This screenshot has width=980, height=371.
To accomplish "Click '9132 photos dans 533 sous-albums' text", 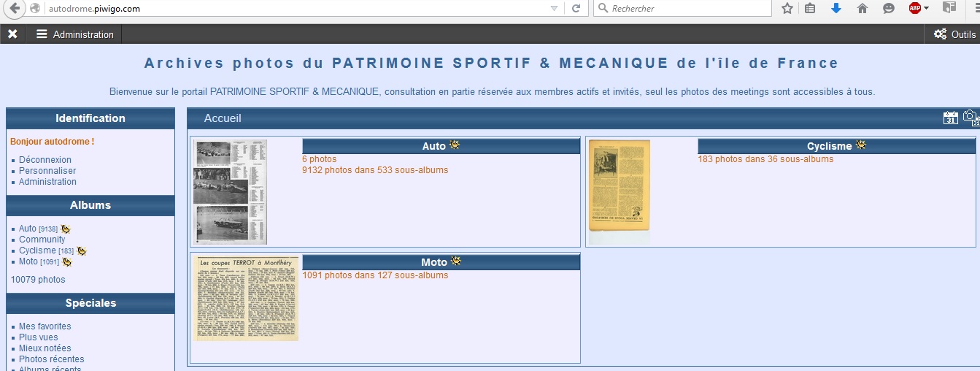I will [x=375, y=170].
